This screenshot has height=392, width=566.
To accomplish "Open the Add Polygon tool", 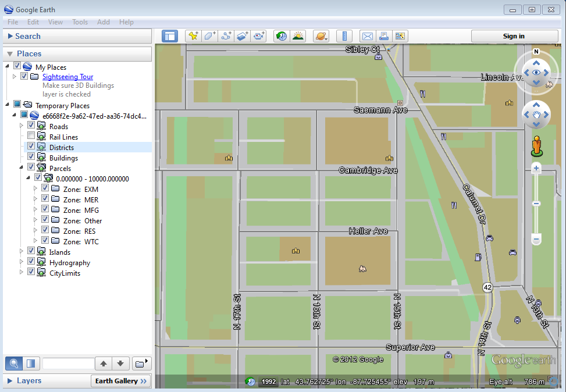I will [209, 35].
